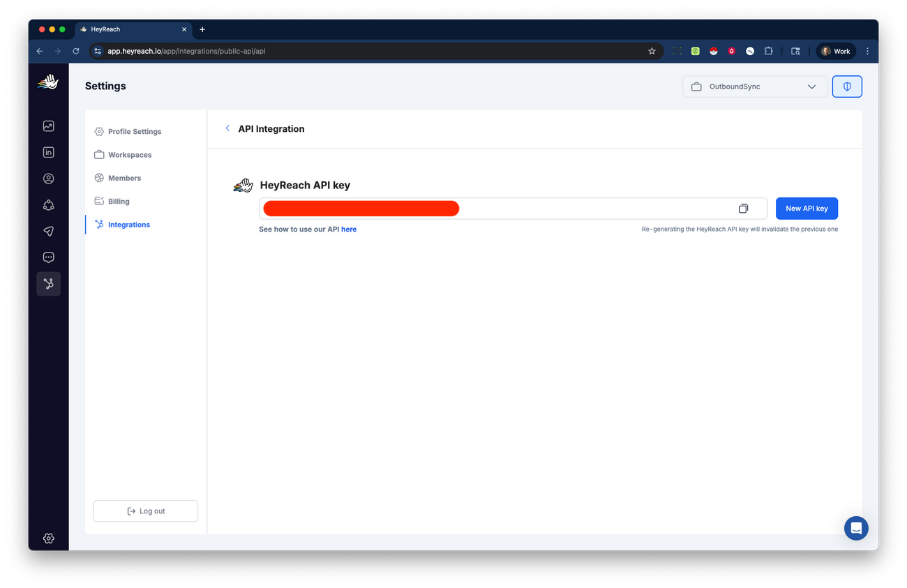Screen dimensions: 907x588
Task: Open the OutboundSync workspace dropdown
Action: point(754,86)
